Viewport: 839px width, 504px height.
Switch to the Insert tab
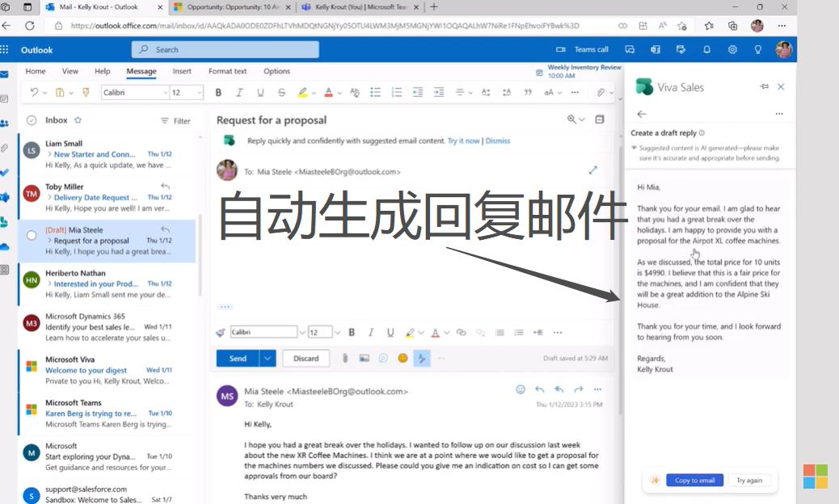(182, 71)
